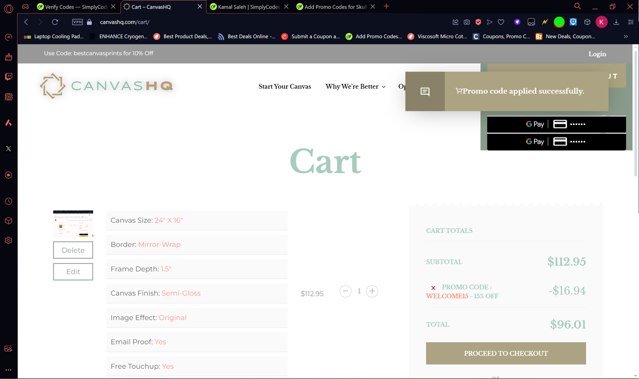Open the purple Aria extension icon
Screen dimensions: 639x379
click(517, 22)
